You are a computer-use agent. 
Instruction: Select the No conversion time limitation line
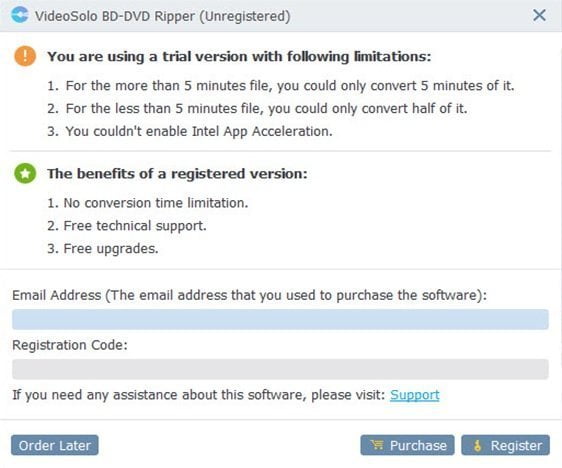148,203
